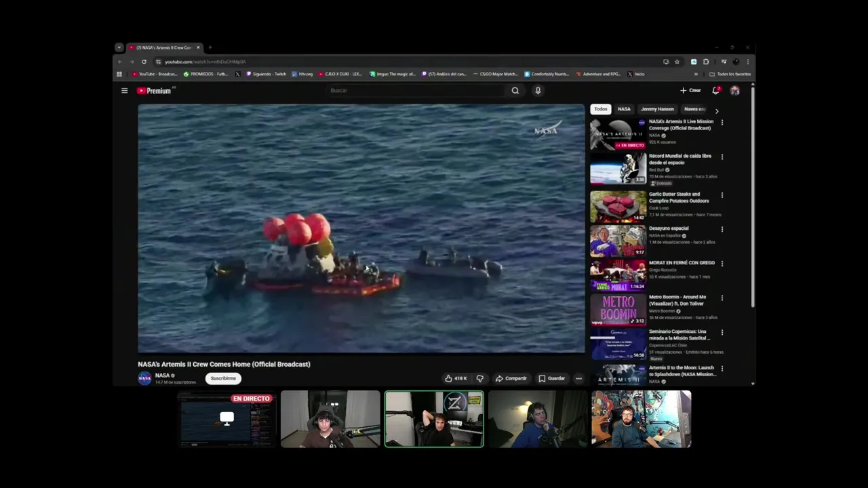This screenshot has width=868, height=488.
Task: Click the magnifier search button
Action: tap(515, 90)
